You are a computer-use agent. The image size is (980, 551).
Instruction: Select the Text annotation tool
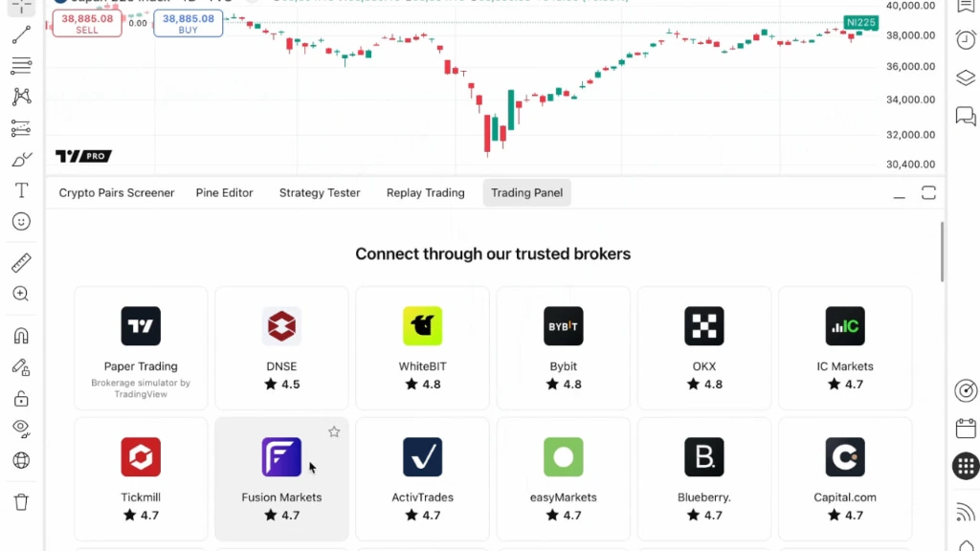tap(21, 190)
